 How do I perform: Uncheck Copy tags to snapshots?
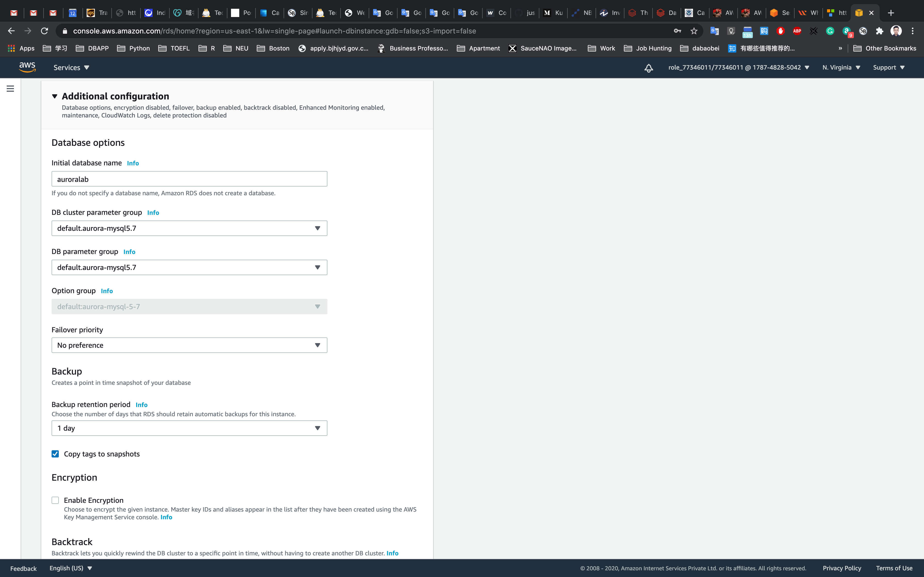pos(55,454)
